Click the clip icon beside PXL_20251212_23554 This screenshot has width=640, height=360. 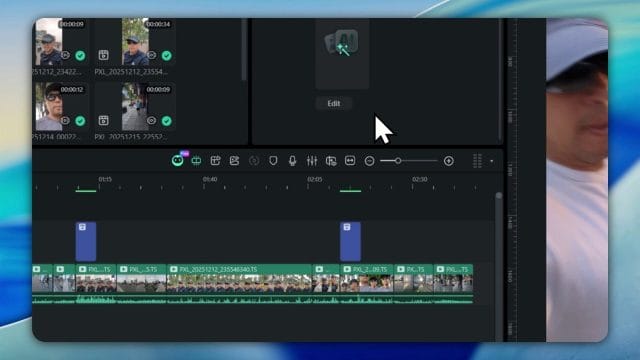click(x=104, y=55)
